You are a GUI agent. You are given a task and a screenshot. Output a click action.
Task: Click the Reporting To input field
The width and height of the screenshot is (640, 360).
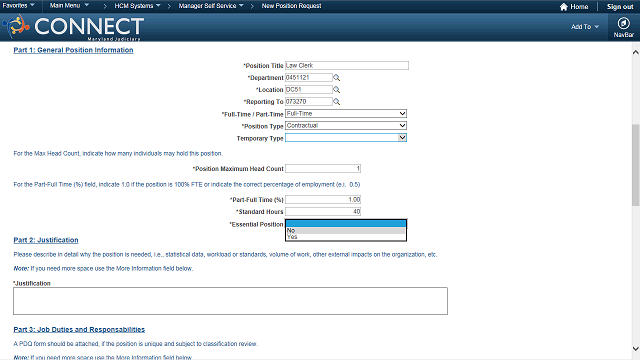(309, 102)
